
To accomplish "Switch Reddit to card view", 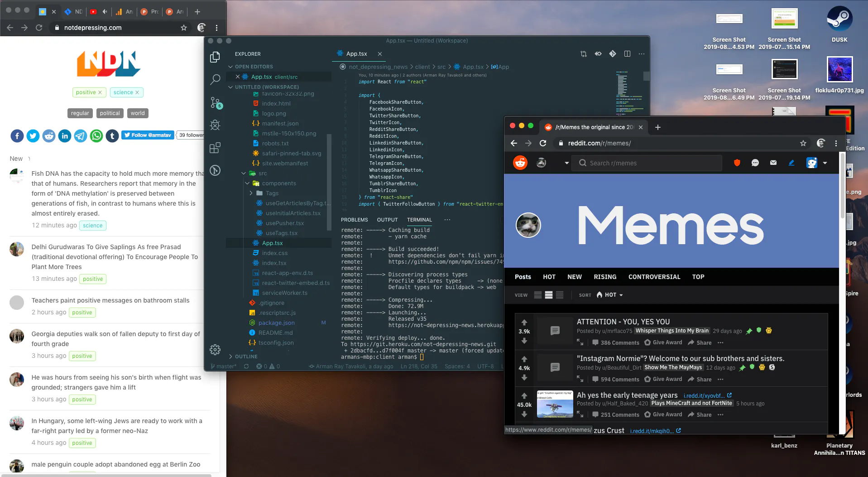I will [538, 295].
